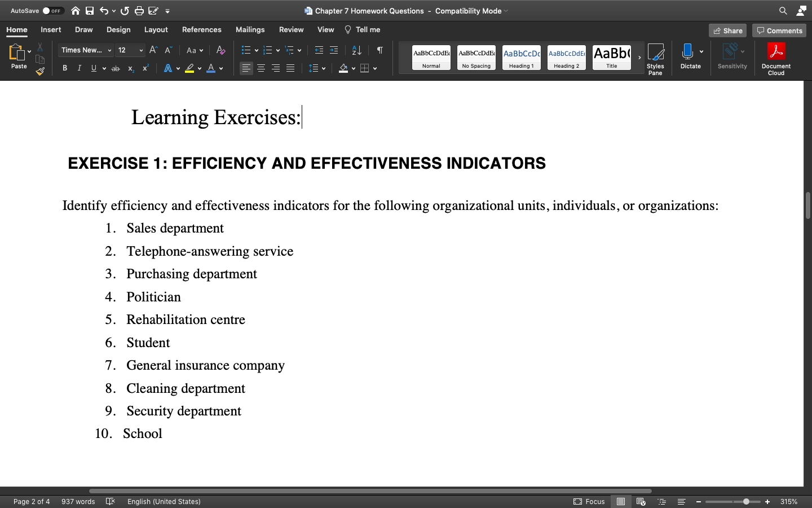
Task: Expand bullet list style options
Action: (x=257, y=50)
